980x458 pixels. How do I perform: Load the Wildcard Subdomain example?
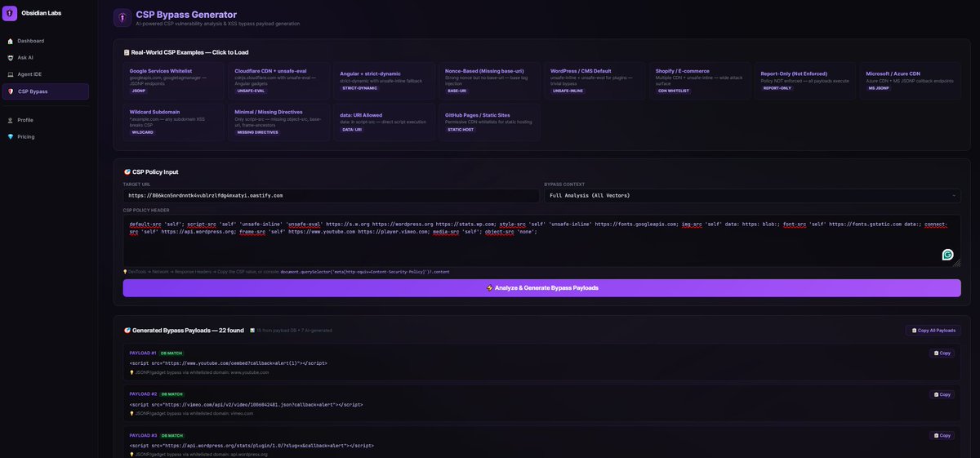coord(173,122)
